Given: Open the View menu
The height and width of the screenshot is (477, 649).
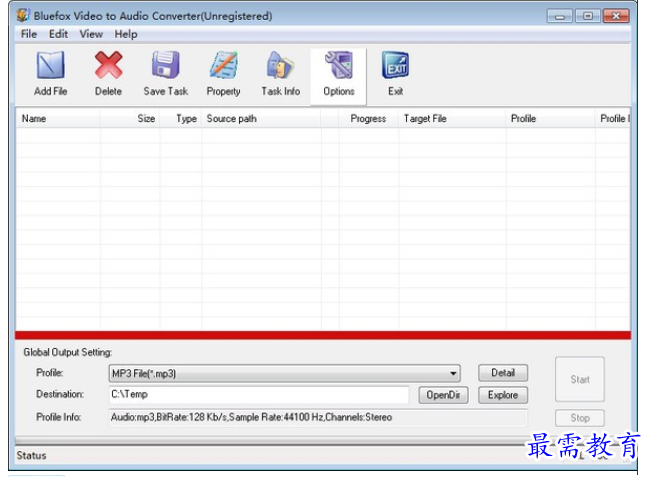Looking at the screenshot, I should click(91, 34).
